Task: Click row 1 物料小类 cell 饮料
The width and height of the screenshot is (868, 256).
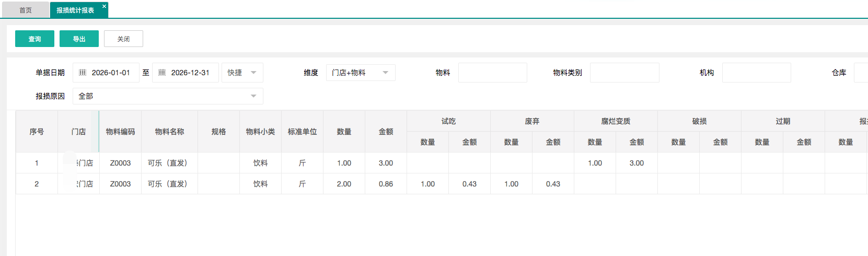Action: pos(261,163)
